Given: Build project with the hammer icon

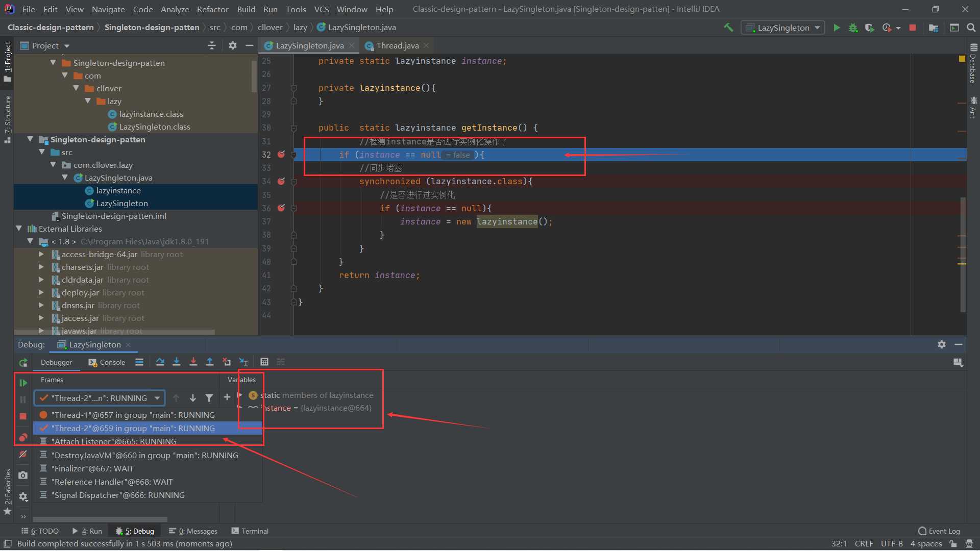Looking at the screenshot, I should [x=728, y=28].
